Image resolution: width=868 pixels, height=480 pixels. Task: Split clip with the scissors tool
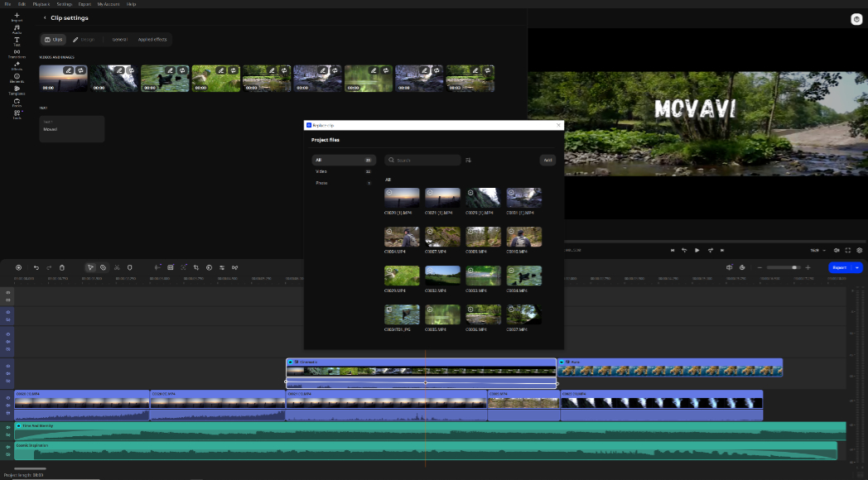pyautogui.click(x=117, y=267)
